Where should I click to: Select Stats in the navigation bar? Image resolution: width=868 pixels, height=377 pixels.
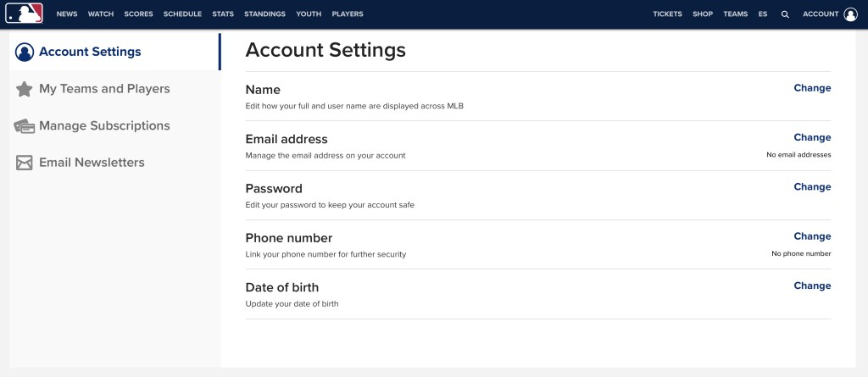coord(223,14)
